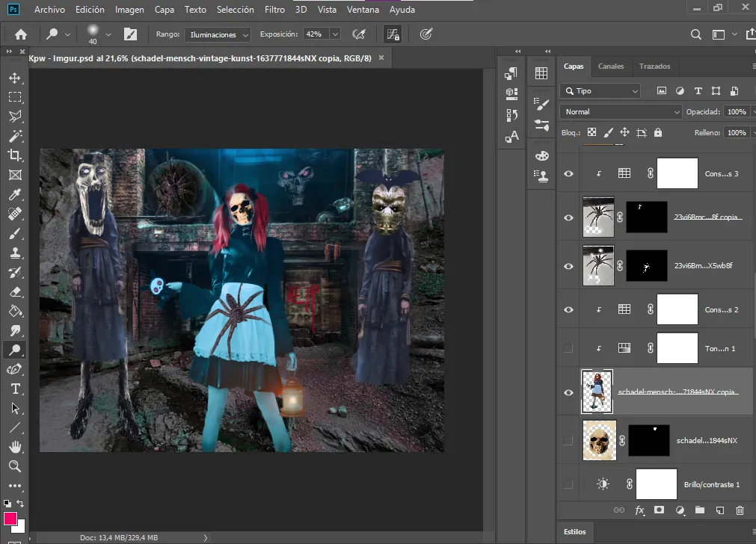
Task: Switch to the Trazados tab
Action: 654,67
